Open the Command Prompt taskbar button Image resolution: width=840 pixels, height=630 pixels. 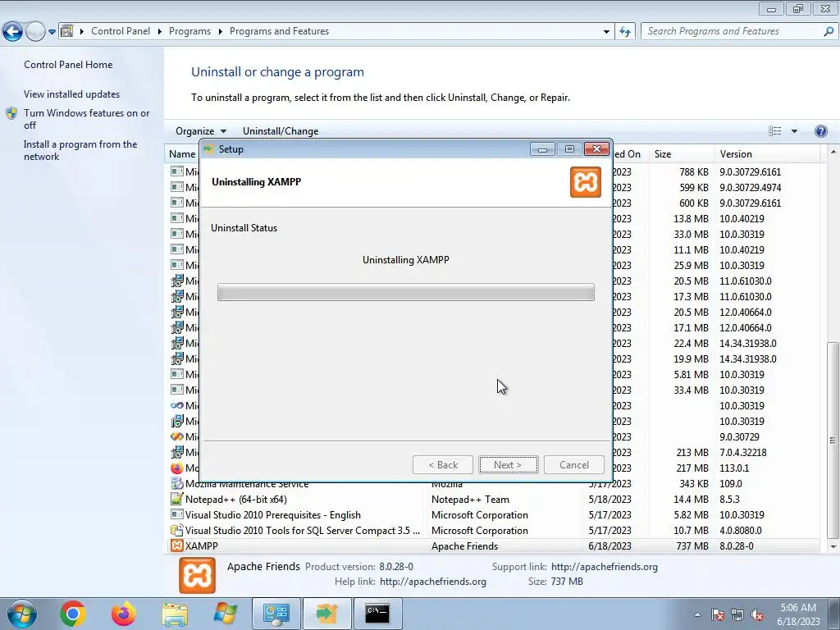[x=377, y=614]
